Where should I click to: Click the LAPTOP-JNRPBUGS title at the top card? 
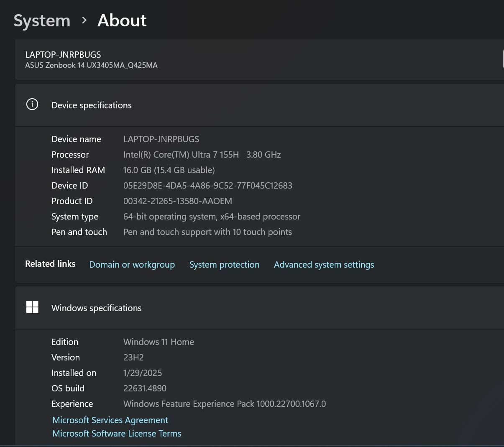click(63, 55)
